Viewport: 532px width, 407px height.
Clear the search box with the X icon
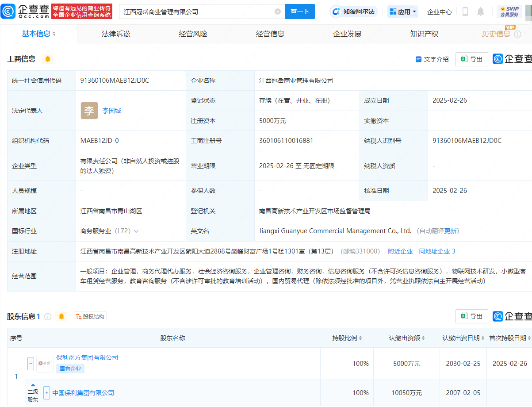[x=278, y=12]
